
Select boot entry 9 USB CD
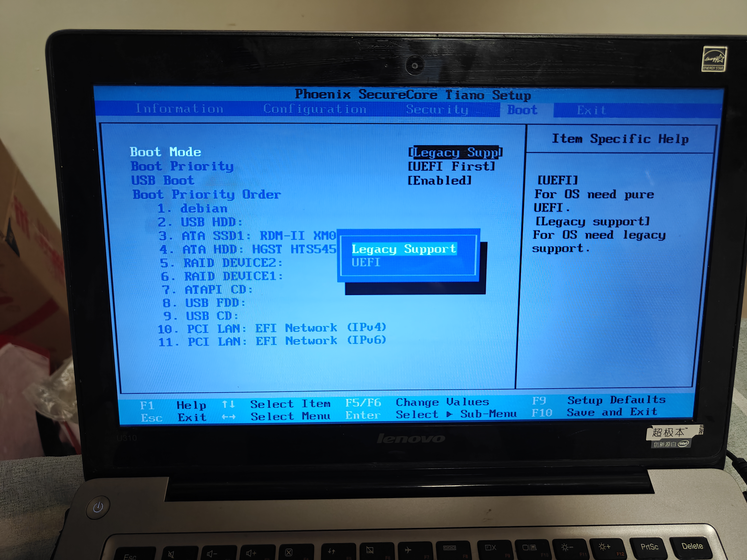201,316
